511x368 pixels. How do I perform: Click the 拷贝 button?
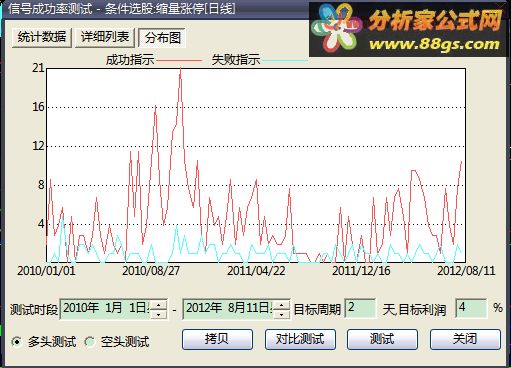(x=217, y=339)
